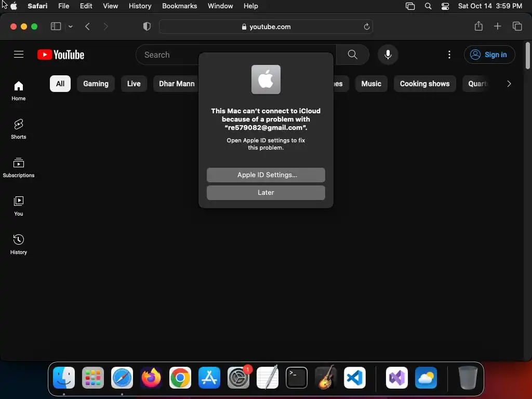The width and height of the screenshot is (532, 399).
Task: Open the Safari menu in the menu bar
Action: coord(37,6)
